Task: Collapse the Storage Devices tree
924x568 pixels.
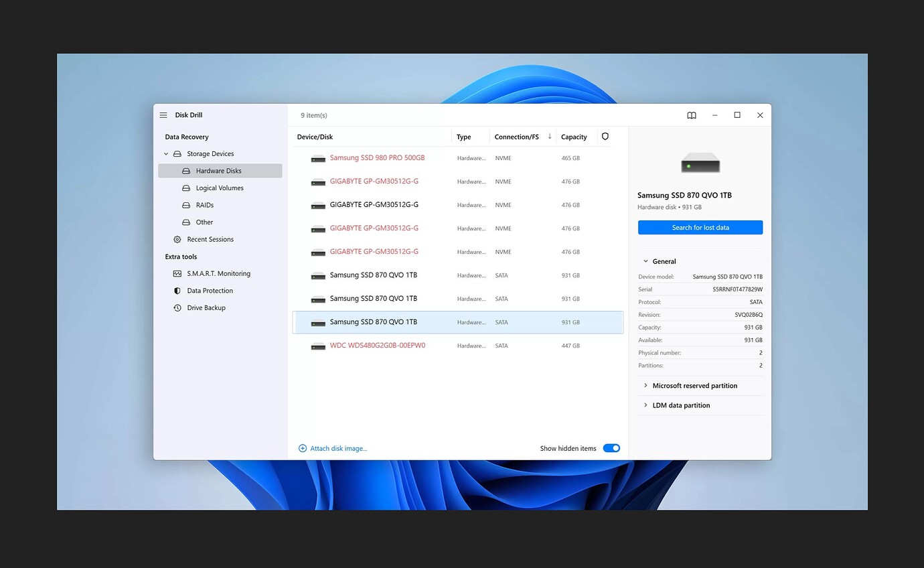Action: (x=166, y=154)
